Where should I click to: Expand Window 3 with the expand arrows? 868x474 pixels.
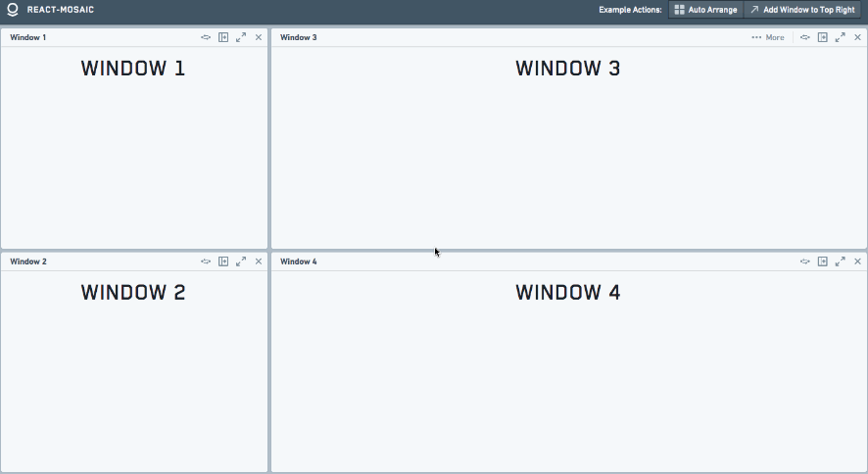tap(841, 37)
